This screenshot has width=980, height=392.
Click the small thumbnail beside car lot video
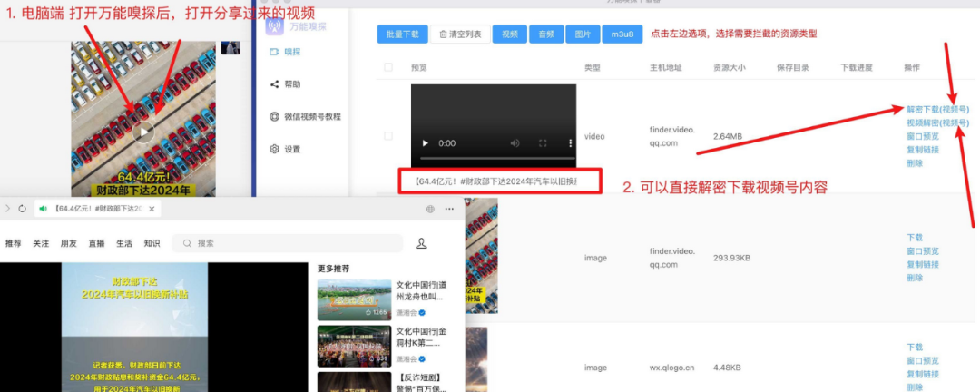[x=230, y=47]
